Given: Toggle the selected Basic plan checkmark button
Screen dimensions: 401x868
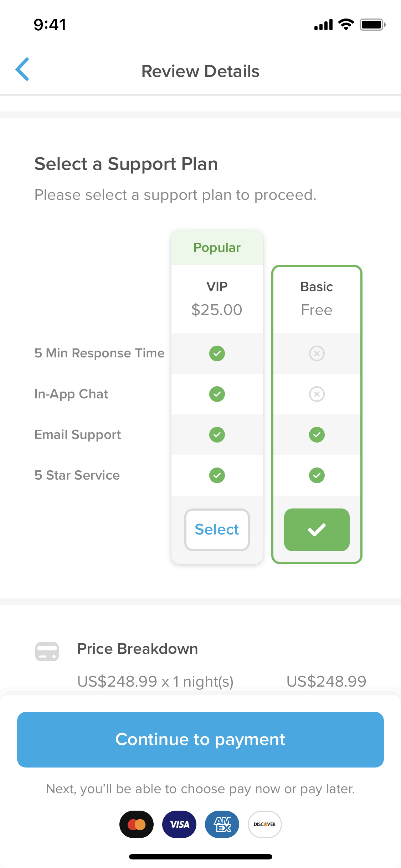Looking at the screenshot, I should coord(317,530).
